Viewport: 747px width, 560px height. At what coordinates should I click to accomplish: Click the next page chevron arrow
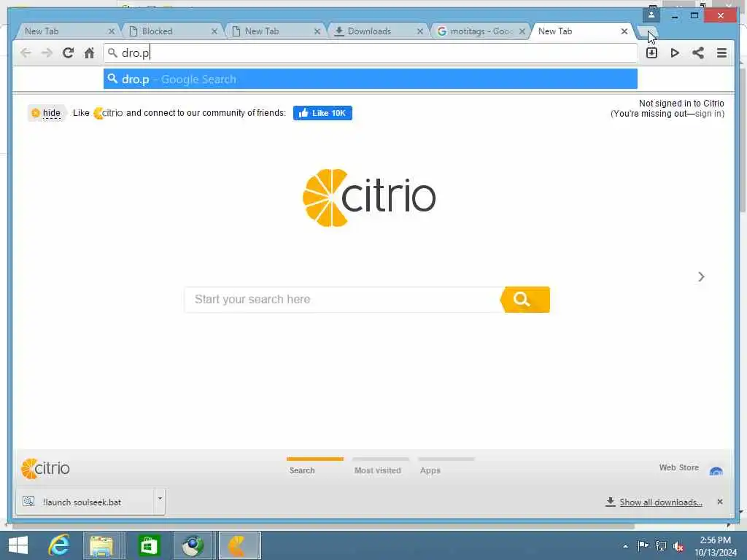(x=701, y=276)
